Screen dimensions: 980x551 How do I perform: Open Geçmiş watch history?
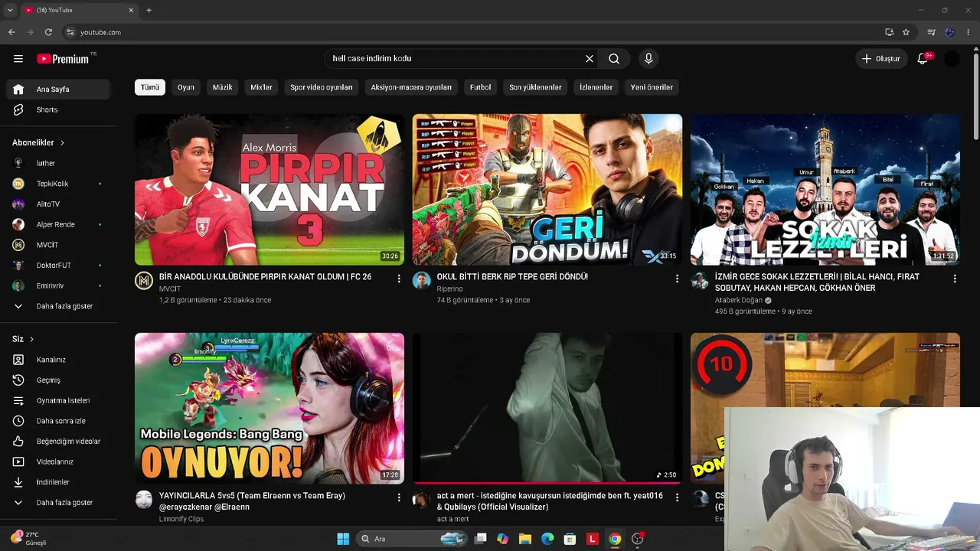[x=59, y=380]
